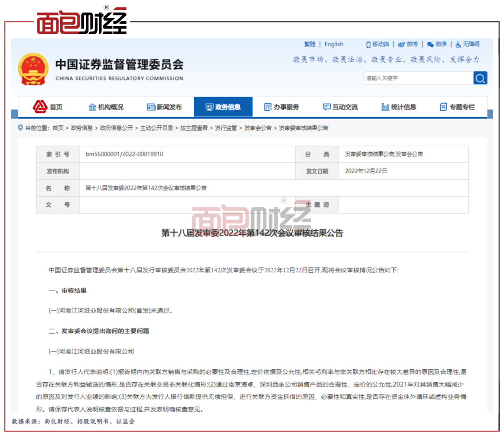Click the accessibility wheelchair icon
The height and width of the screenshot is (436, 504).
pyautogui.click(x=458, y=44)
